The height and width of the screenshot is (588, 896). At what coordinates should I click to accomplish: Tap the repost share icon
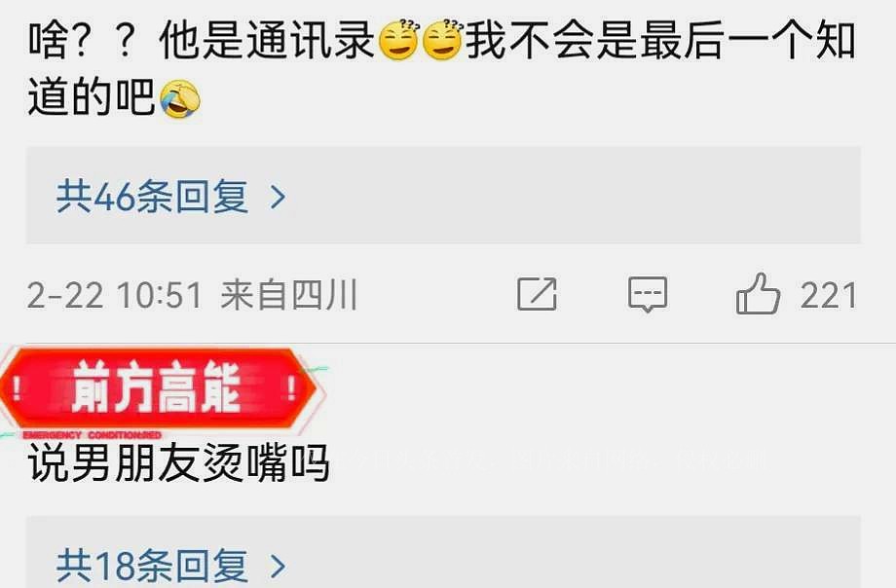coord(537,294)
